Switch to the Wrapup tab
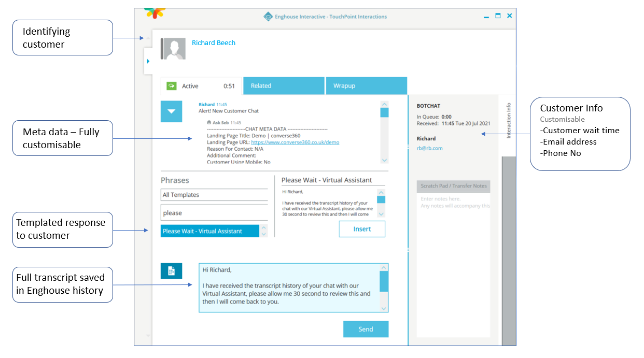This screenshot has width=644, height=358. click(x=366, y=86)
